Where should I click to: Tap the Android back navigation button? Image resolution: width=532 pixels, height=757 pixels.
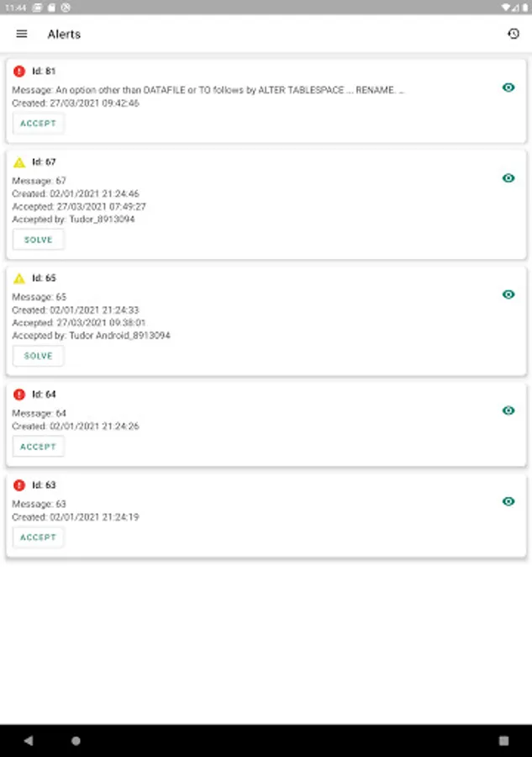point(29,741)
